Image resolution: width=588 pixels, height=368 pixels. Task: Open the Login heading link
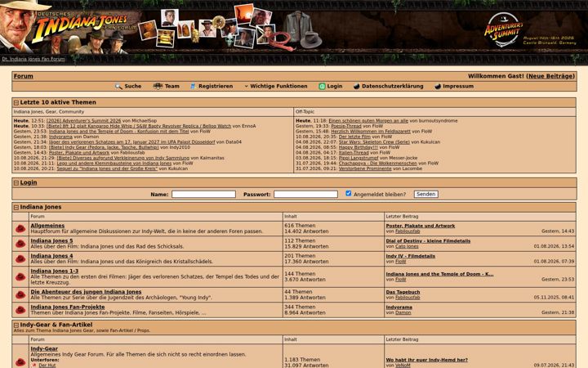click(29, 182)
